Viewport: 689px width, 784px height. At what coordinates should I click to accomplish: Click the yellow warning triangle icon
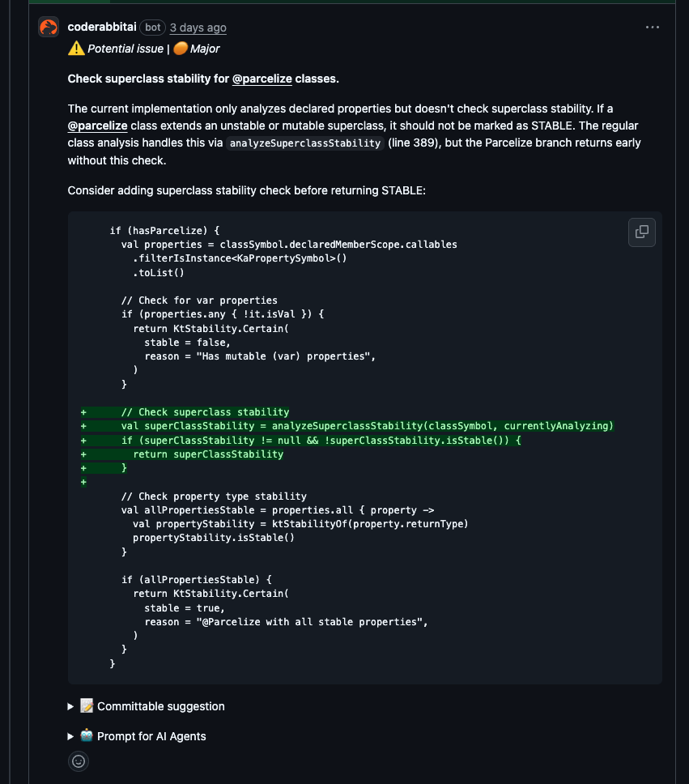[76, 49]
